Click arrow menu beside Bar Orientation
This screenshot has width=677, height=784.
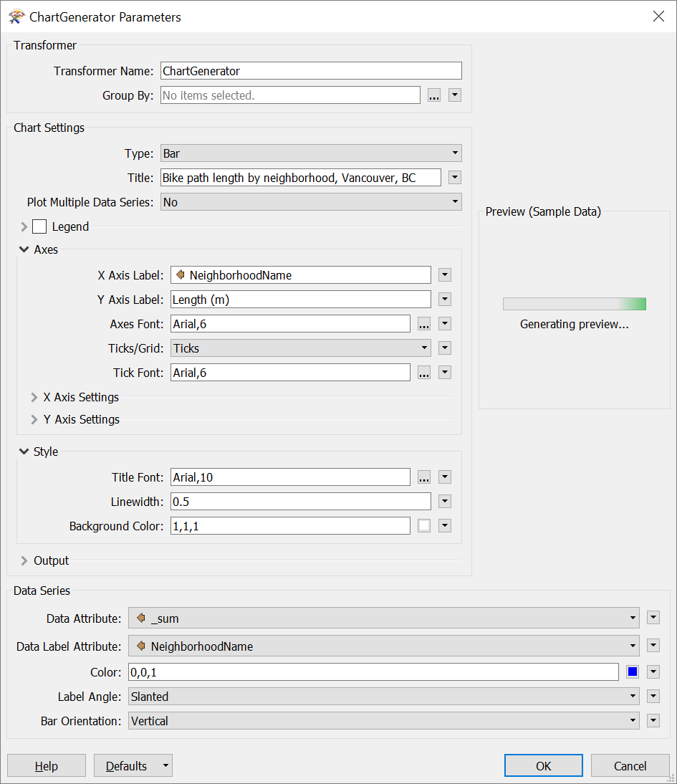653,721
